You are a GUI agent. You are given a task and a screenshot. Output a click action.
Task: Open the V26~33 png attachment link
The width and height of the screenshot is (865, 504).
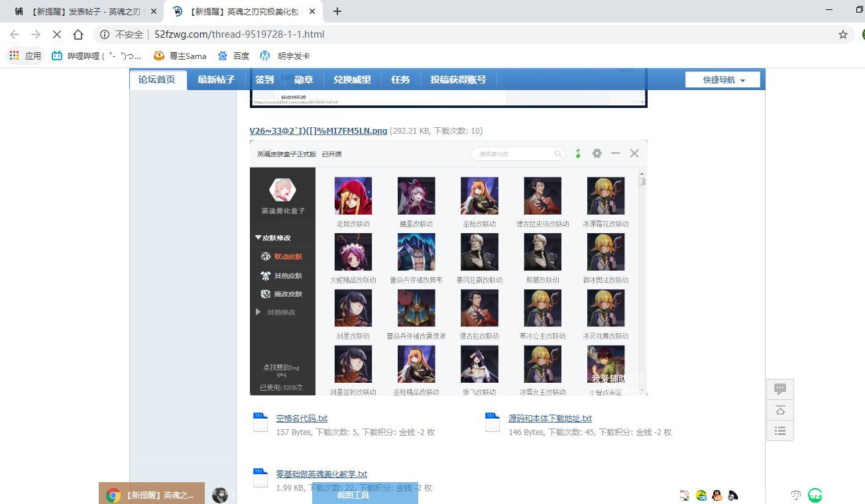tap(318, 130)
